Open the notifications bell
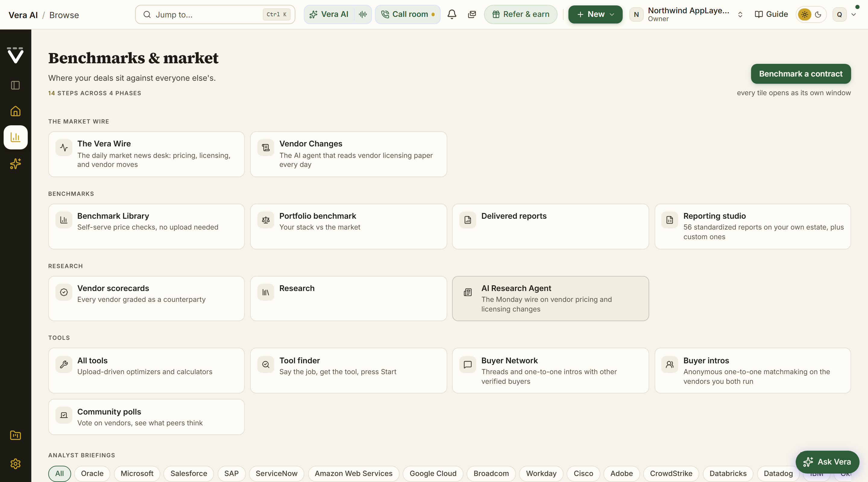This screenshot has height=482, width=868. point(452,14)
